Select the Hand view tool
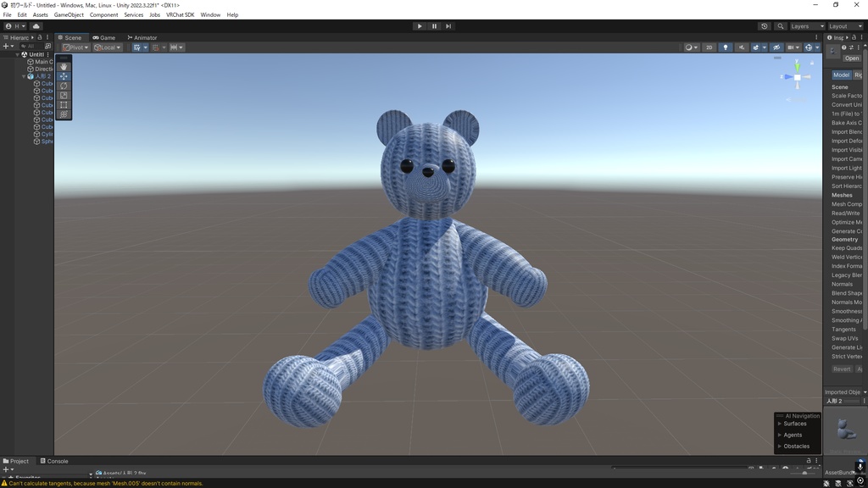 [64, 66]
